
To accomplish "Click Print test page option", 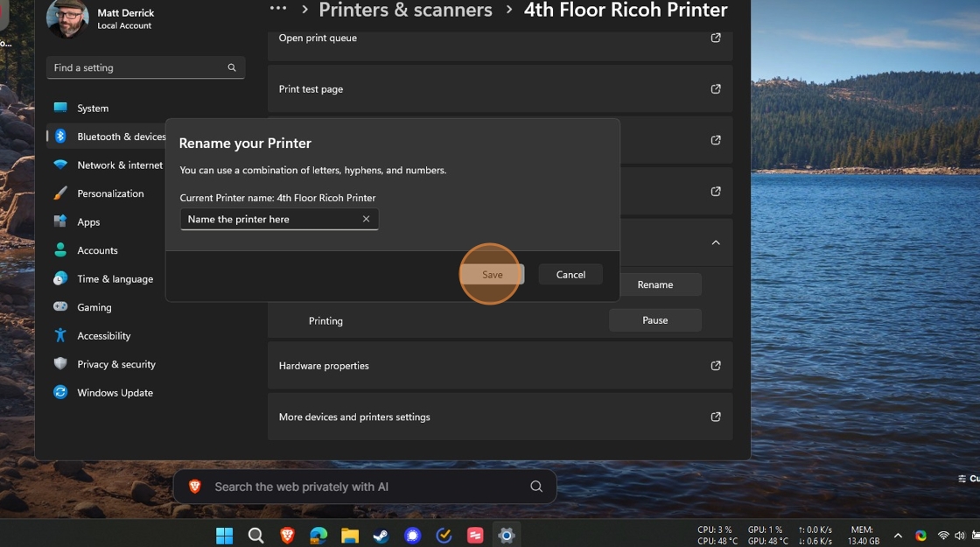I will (500, 88).
